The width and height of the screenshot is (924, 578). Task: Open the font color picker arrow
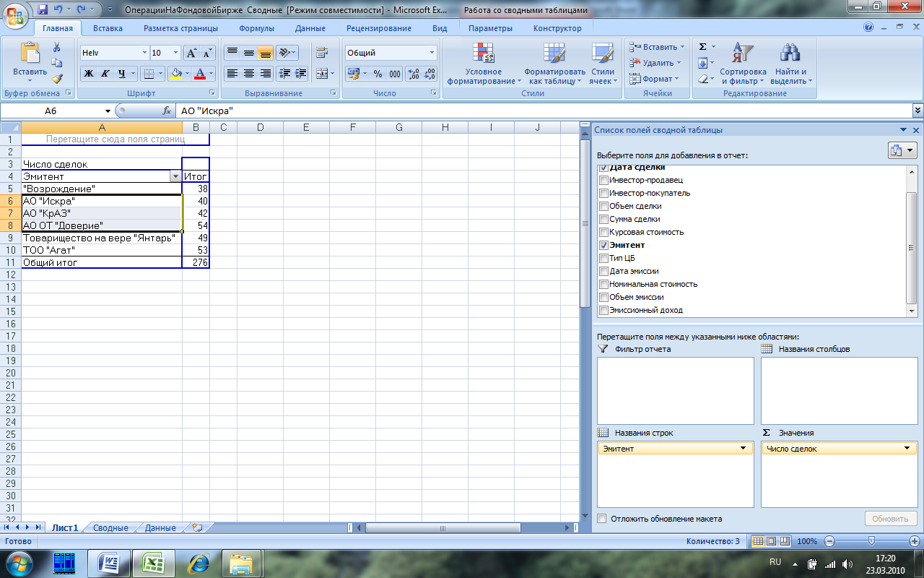pyautogui.click(x=211, y=74)
